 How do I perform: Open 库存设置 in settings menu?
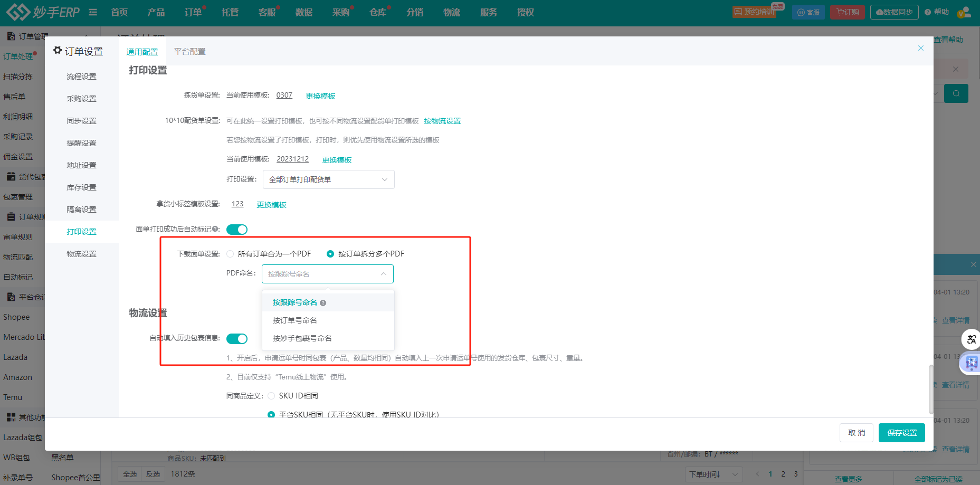tap(82, 187)
